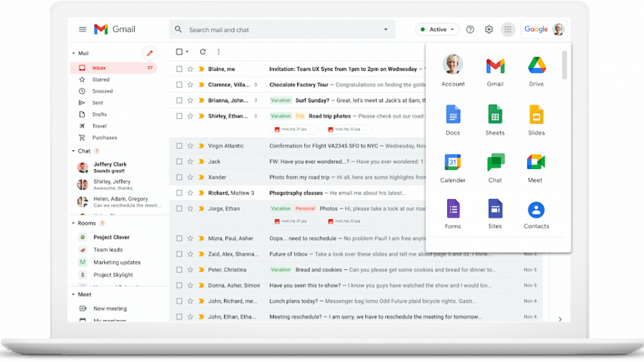Image resolution: width=644 pixels, height=362 pixels.
Task: Open the help question mark icon
Action: (x=470, y=29)
